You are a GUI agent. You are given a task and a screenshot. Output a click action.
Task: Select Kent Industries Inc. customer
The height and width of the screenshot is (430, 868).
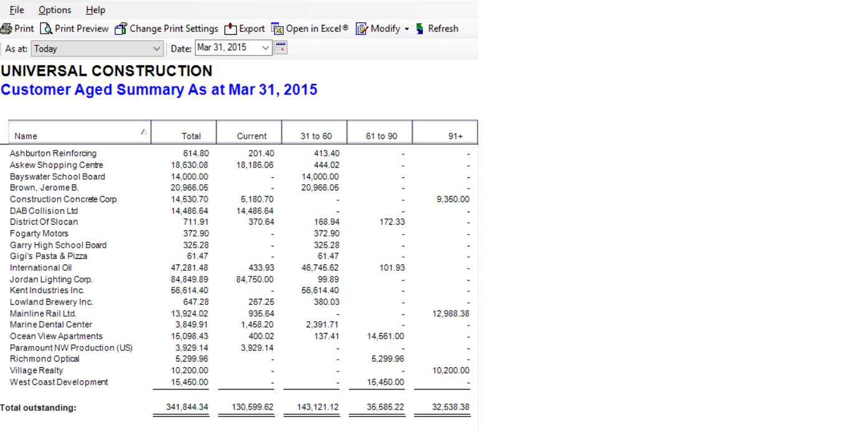click(47, 291)
